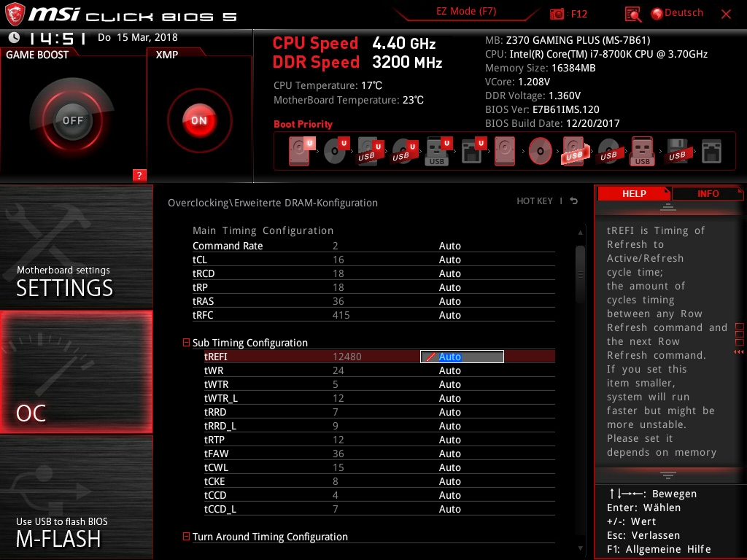Select the UEFI CD/DVD boot device icon
The width and height of the screenshot is (747, 560).
click(336, 151)
